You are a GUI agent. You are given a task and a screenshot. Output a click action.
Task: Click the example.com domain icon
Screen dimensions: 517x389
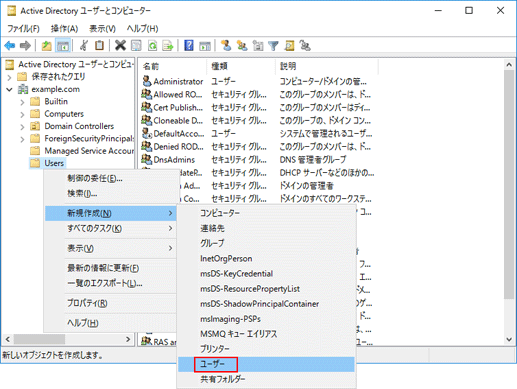23,89
